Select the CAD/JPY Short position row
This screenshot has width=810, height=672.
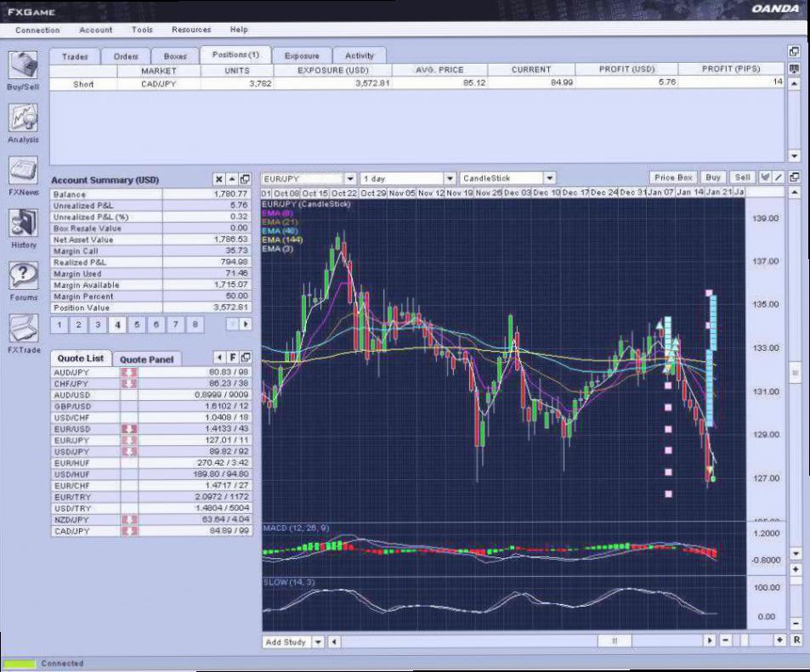416,83
